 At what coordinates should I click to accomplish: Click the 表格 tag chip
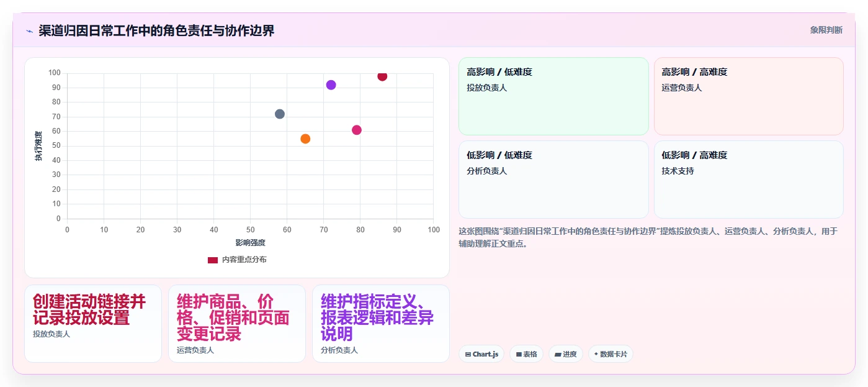point(526,354)
